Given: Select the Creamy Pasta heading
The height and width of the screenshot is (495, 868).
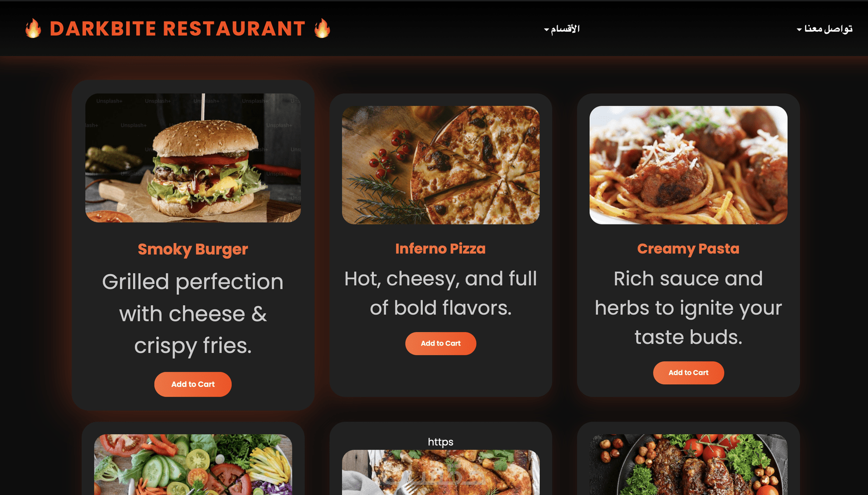Looking at the screenshot, I should [688, 249].
